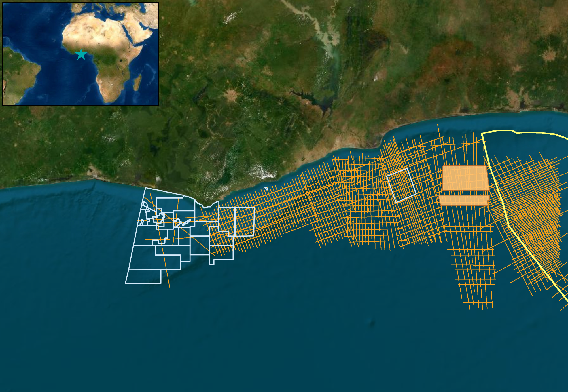Click the teal star on the Africa inset map
Screen dimensions: 568x392
click(x=82, y=54)
